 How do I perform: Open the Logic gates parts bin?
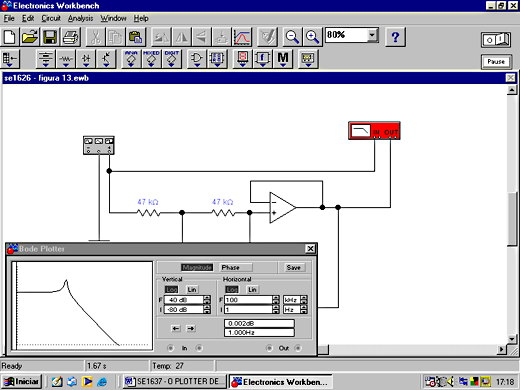point(197,59)
